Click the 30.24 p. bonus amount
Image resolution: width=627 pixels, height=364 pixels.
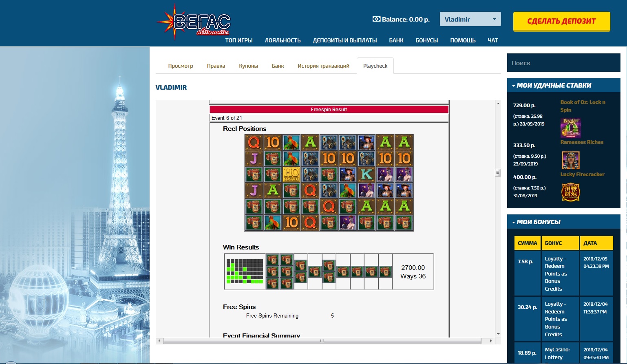click(527, 307)
